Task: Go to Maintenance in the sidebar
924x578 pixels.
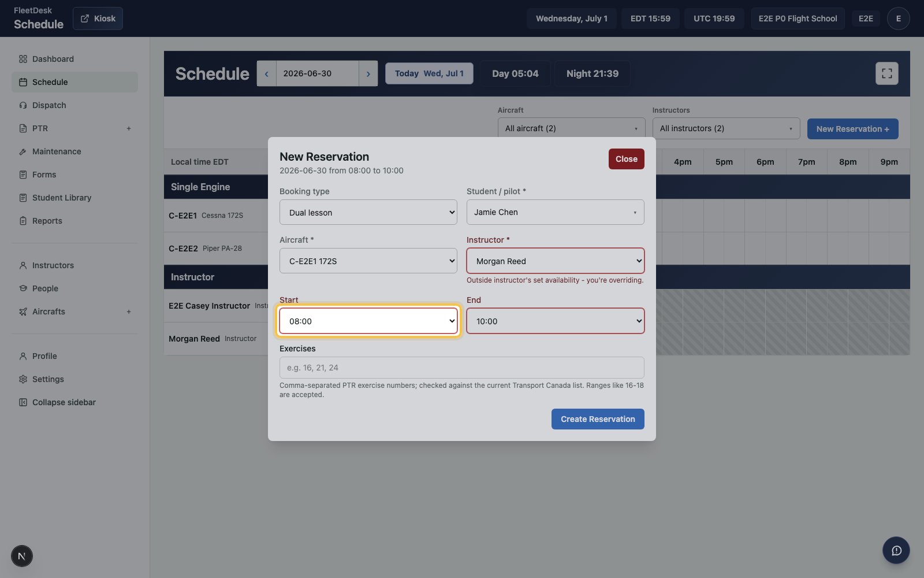Action: (x=74, y=151)
